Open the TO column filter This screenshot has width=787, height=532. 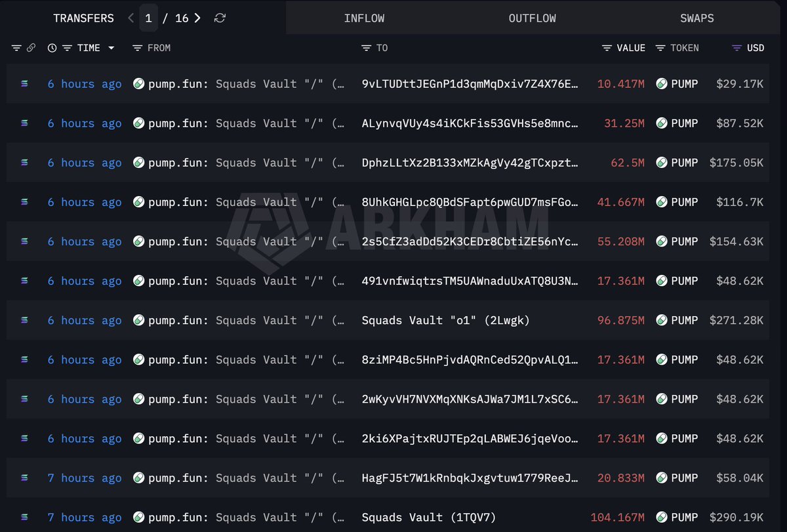click(366, 48)
